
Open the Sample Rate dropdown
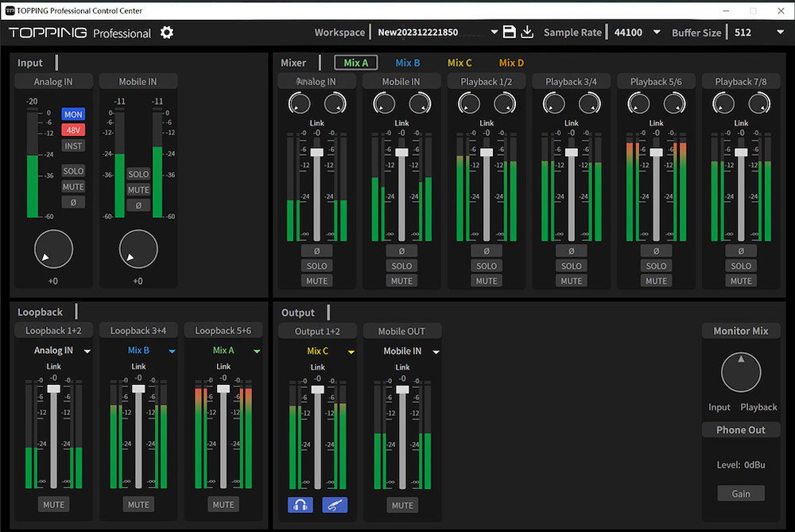(x=656, y=33)
